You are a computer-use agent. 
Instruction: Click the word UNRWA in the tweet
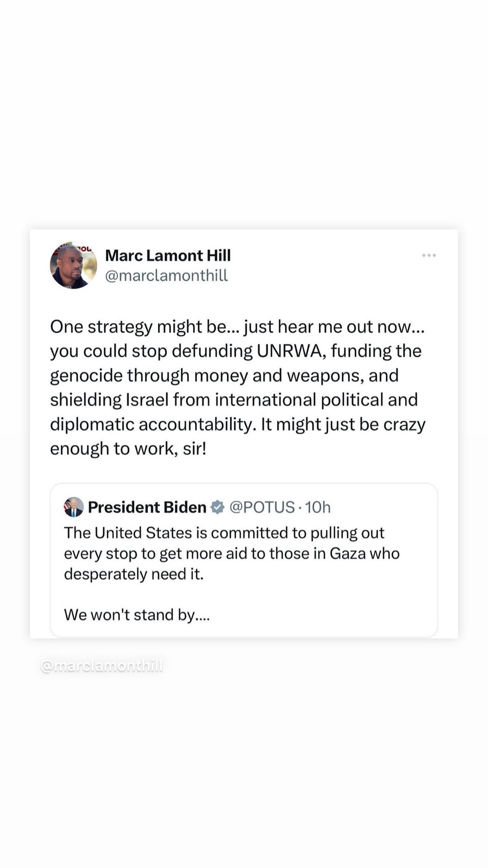291,351
